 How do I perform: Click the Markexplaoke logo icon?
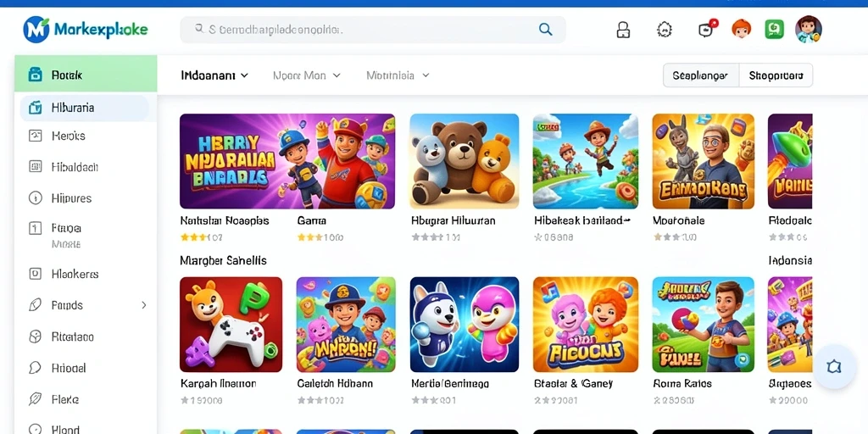[x=36, y=30]
